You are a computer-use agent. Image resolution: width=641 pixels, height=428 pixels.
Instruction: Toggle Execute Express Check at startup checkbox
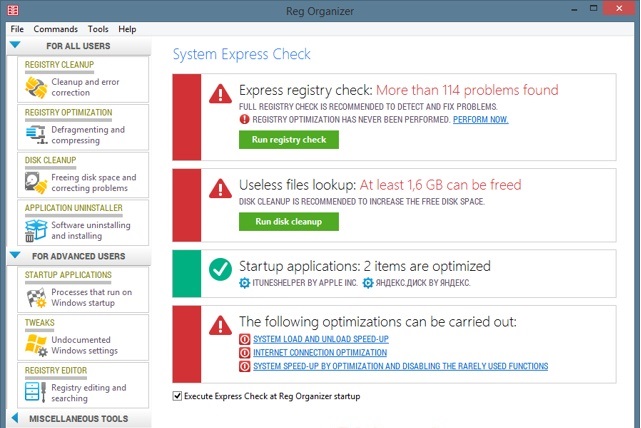tap(177, 396)
